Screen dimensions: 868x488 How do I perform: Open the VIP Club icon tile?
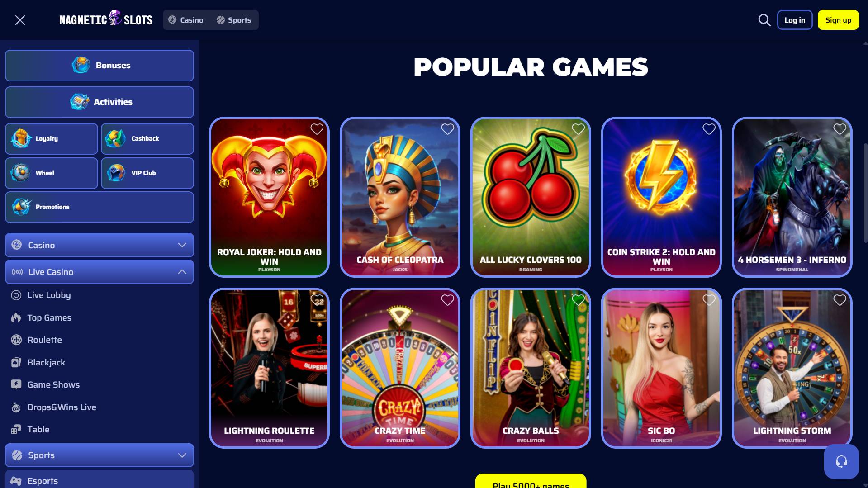click(147, 173)
